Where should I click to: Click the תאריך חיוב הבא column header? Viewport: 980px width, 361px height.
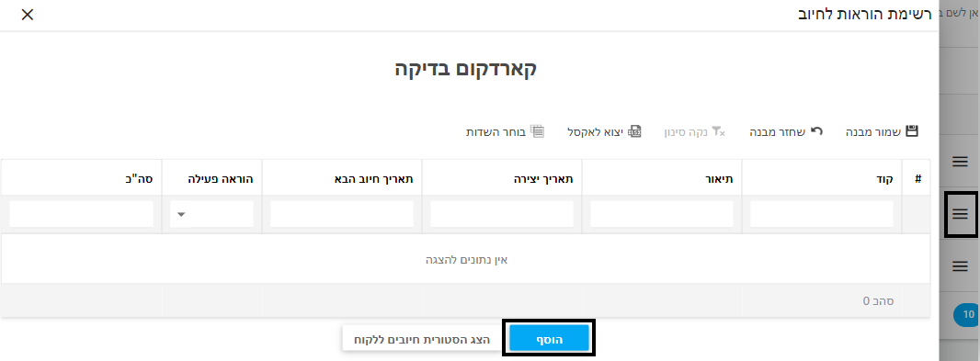pyautogui.click(x=342, y=178)
